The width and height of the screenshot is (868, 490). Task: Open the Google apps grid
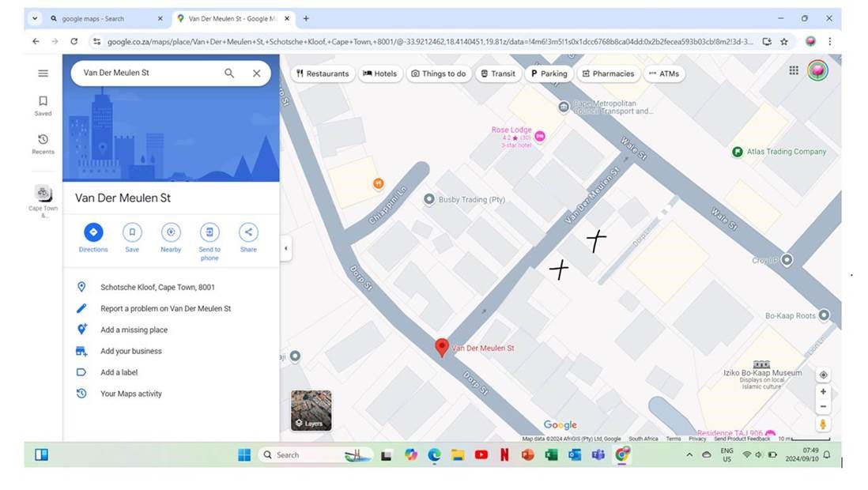click(x=794, y=70)
